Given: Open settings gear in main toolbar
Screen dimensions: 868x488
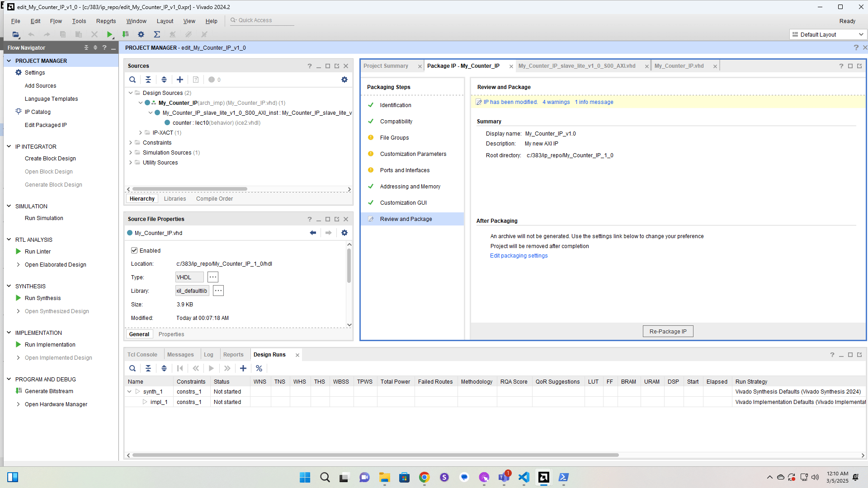Looking at the screenshot, I should (x=141, y=34).
